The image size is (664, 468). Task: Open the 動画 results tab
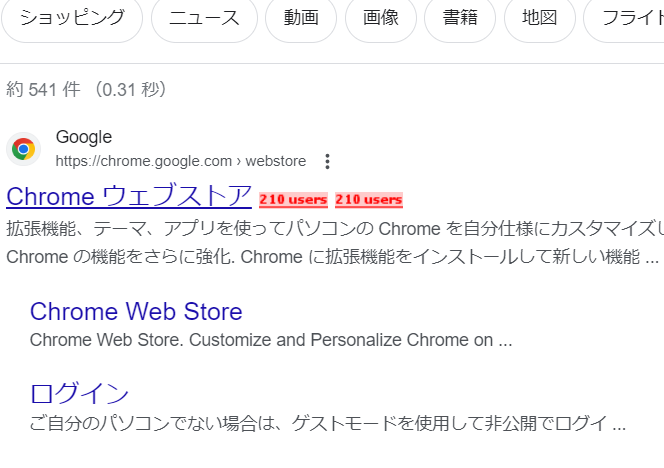[x=300, y=18]
